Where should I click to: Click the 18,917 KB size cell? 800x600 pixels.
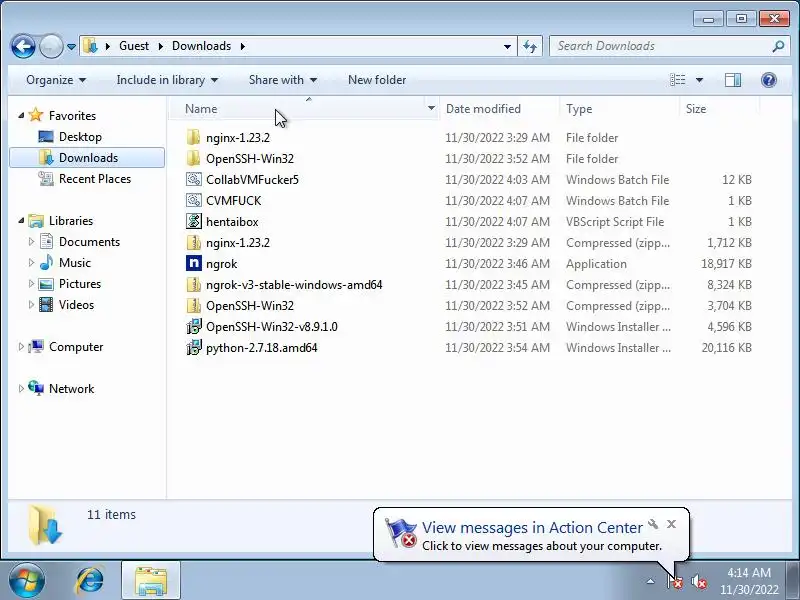[726, 264]
